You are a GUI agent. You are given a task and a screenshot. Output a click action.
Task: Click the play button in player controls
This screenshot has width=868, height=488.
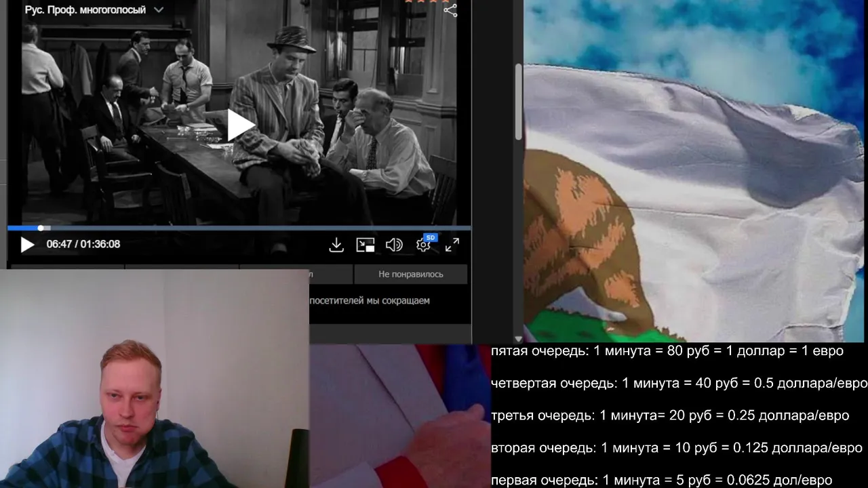[x=27, y=245]
